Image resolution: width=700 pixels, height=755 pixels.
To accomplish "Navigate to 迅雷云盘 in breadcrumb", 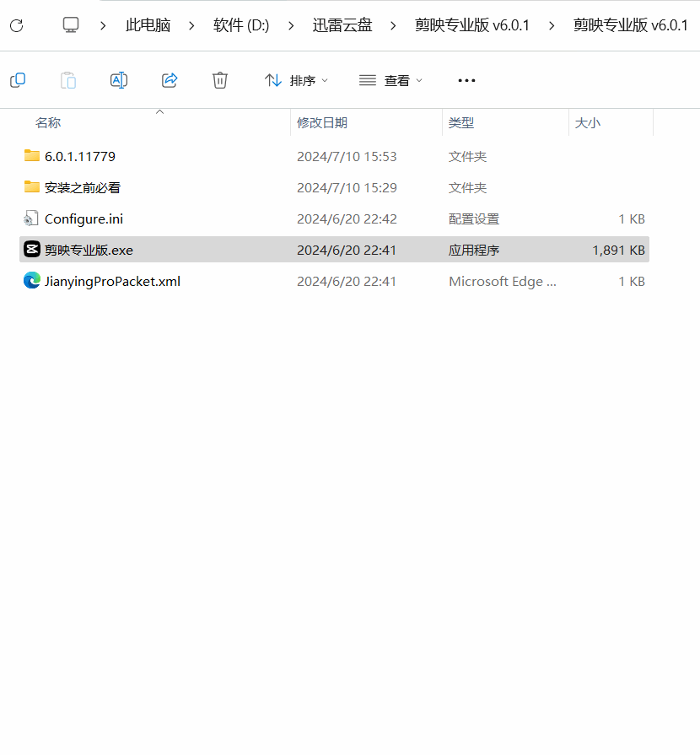I will pyautogui.click(x=342, y=25).
